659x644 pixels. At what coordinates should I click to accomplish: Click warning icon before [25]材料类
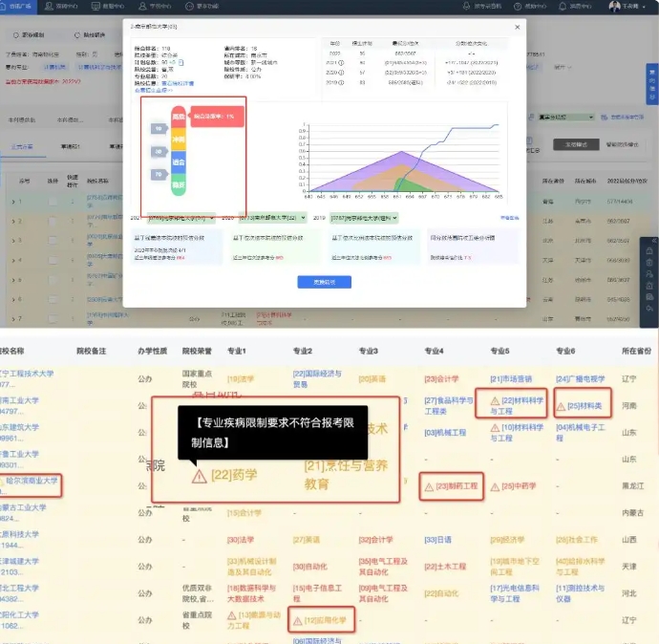click(x=562, y=405)
